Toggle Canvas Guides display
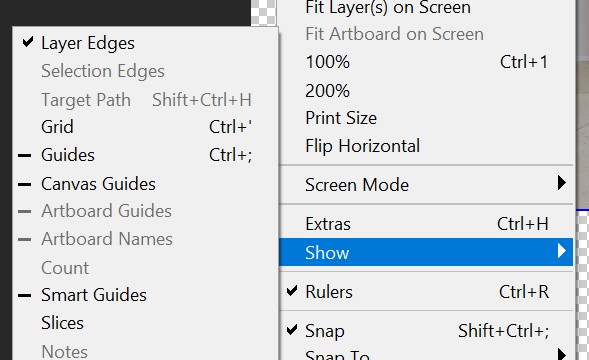Viewport: 589px width, 360px height. [145, 184]
